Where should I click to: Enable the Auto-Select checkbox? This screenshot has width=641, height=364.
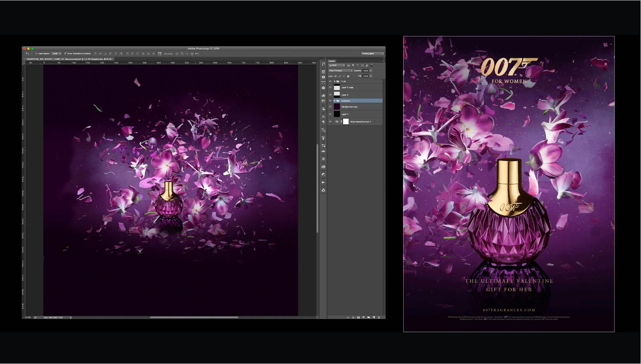point(36,53)
